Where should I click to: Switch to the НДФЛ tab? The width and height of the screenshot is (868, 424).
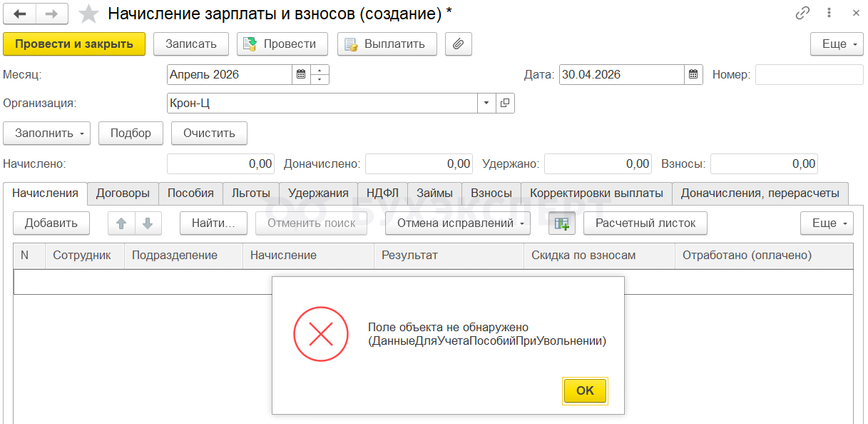pos(382,193)
